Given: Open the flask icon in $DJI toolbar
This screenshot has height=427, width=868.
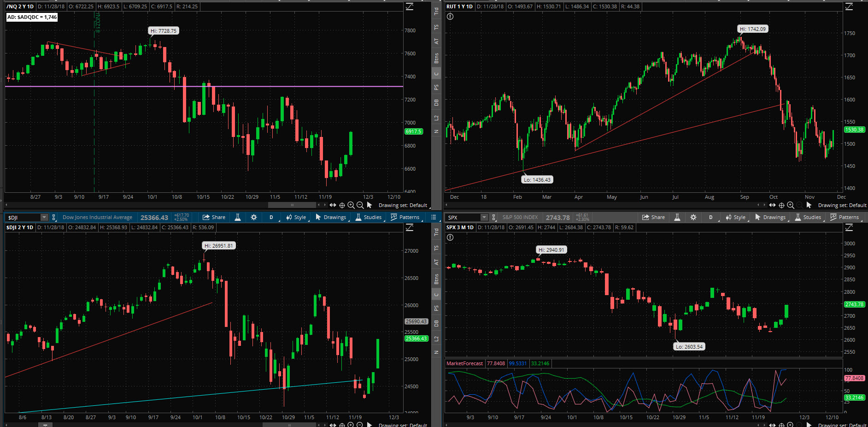Looking at the screenshot, I should point(238,217).
